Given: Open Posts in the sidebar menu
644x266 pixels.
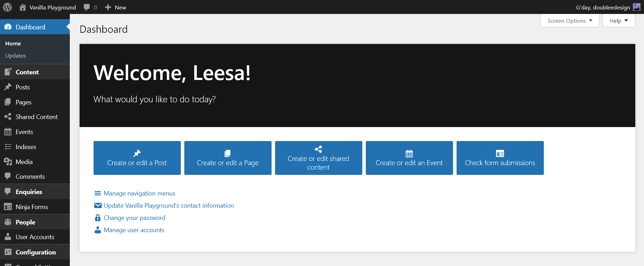Looking at the screenshot, I should pyautogui.click(x=23, y=87).
